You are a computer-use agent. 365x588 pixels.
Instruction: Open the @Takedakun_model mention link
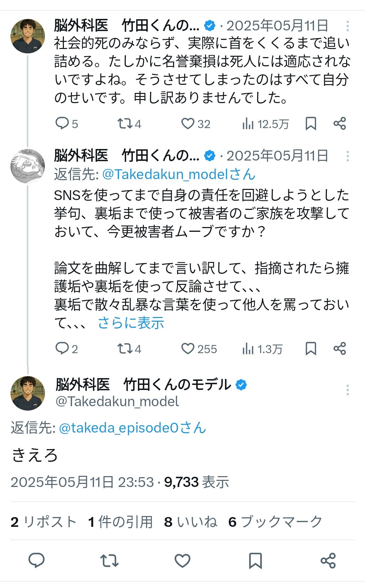165,174
